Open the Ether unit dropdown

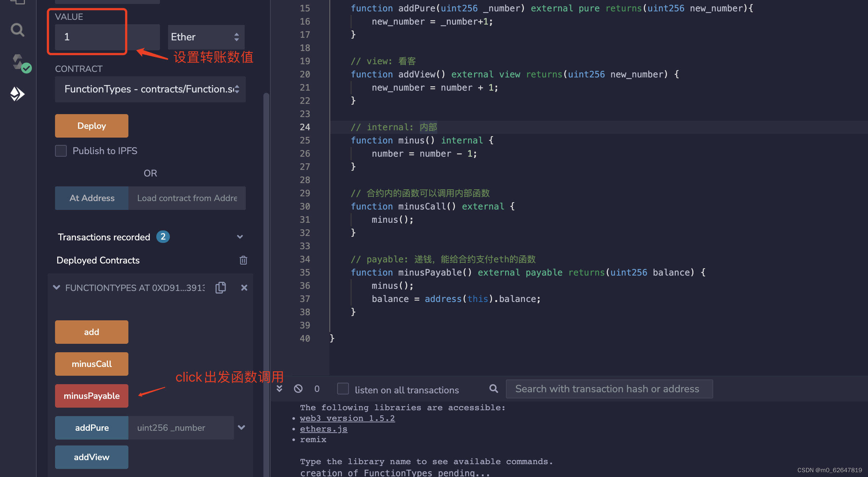[205, 37]
